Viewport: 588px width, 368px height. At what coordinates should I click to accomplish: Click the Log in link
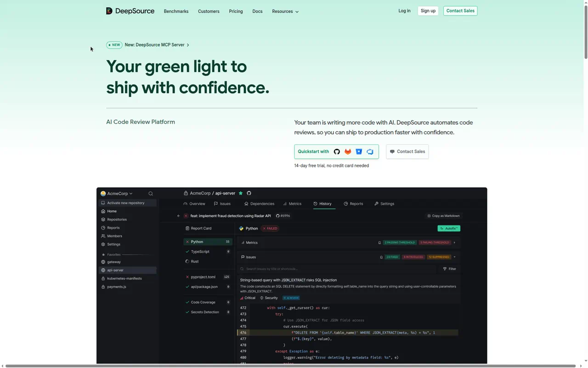pos(404,11)
